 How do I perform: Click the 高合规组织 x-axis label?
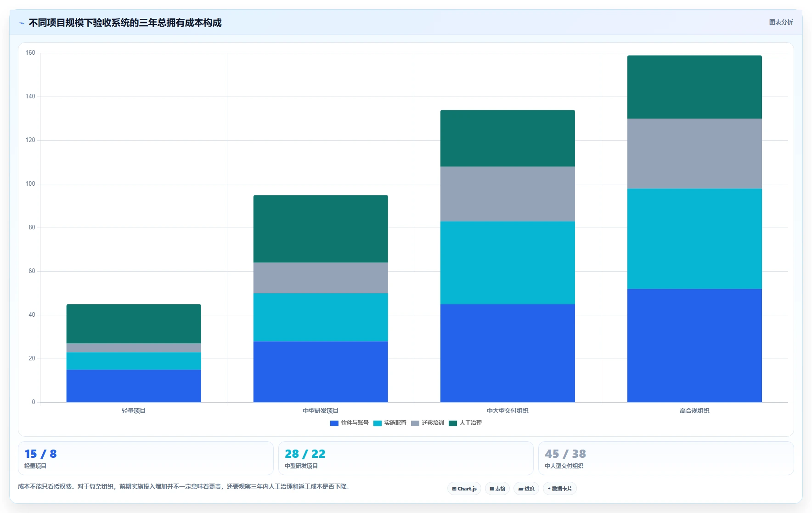point(694,410)
